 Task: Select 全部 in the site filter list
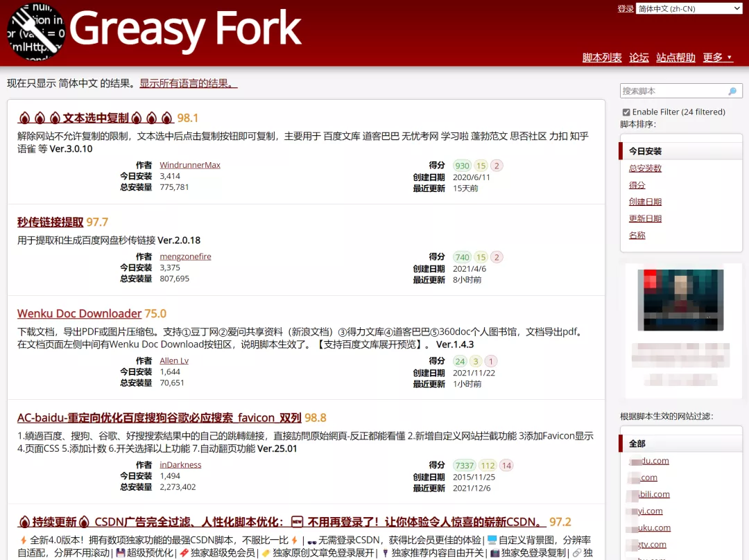pos(681,444)
